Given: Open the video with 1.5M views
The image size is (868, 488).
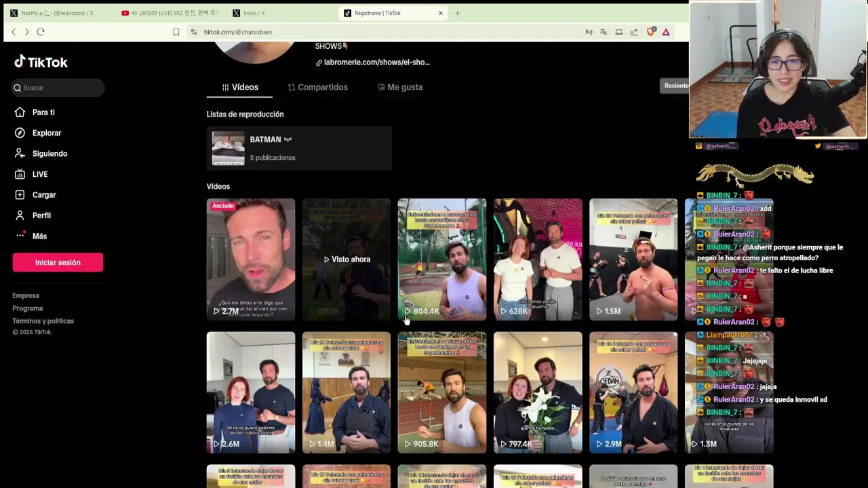Looking at the screenshot, I should (633, 259).
